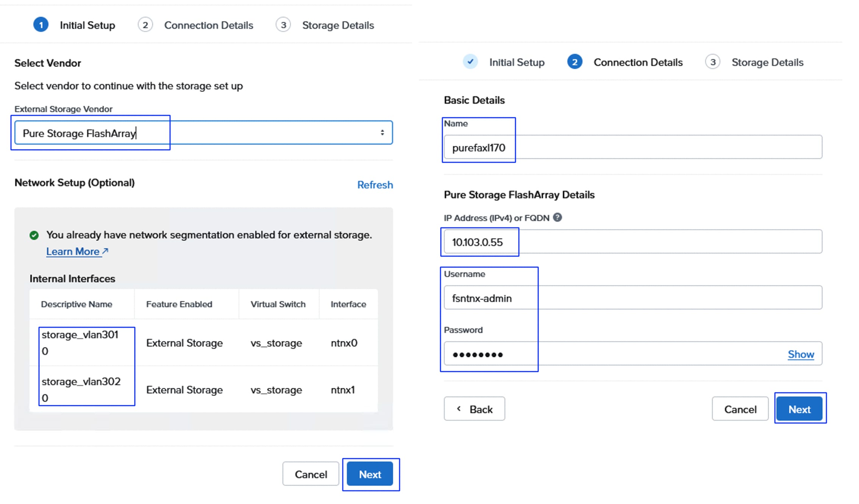
Task: Click Refresh in Network Setup section
Action: (x=375, y=185)
